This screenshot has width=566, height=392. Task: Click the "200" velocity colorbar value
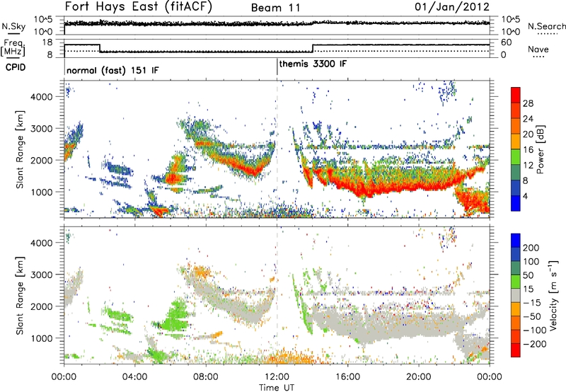pyautogui.click(x=531, y=248)
